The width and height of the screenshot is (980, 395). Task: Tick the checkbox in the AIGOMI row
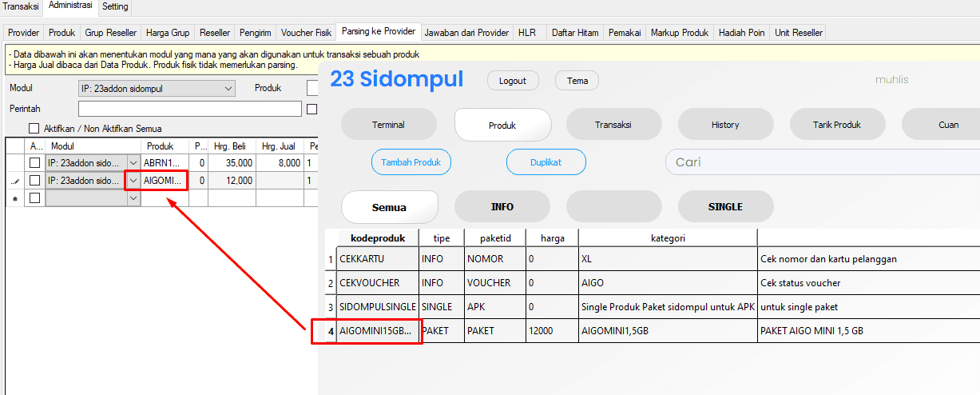[34, 181]
